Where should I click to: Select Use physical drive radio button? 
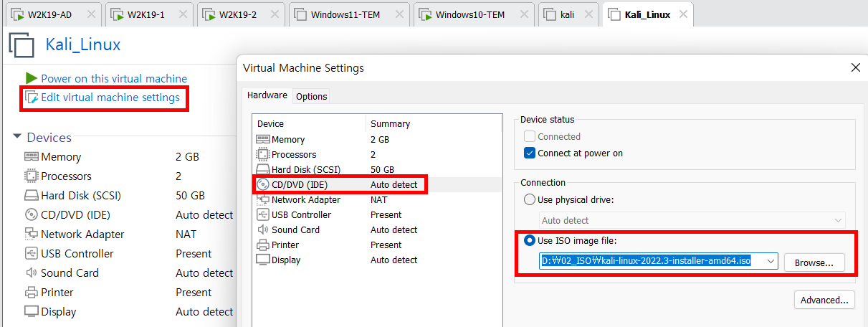pyautogui.click(x=530, y=199)
